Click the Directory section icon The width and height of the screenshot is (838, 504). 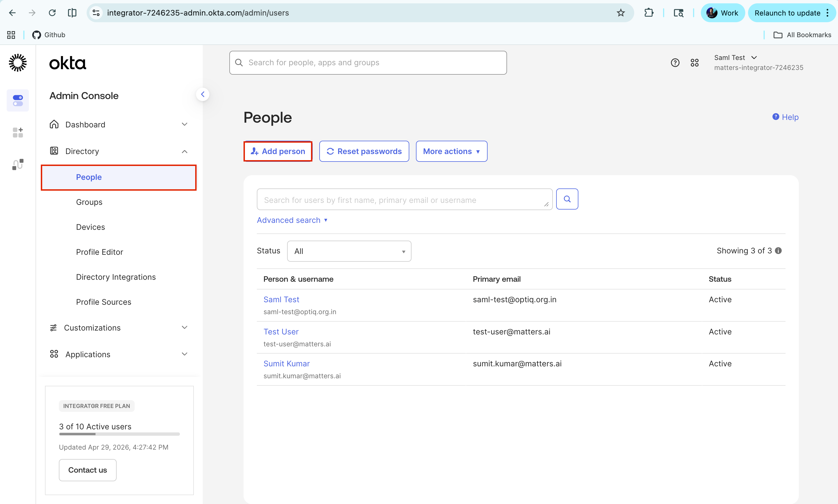tap(54, 151)
